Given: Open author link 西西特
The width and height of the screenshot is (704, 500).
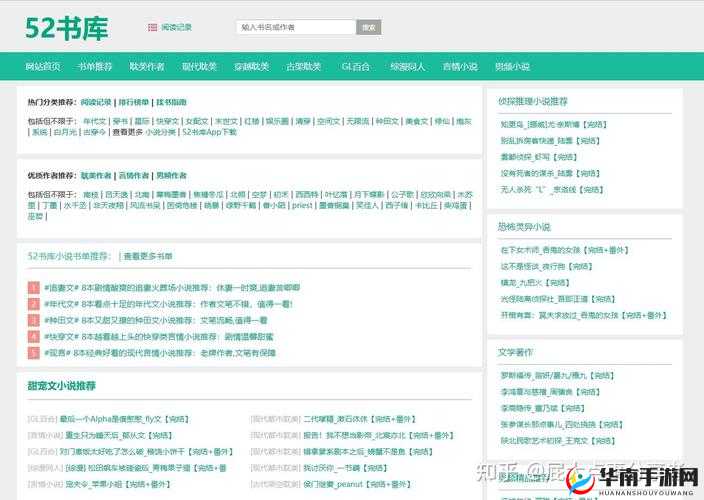Looking at the screenshot, I should (307, 195).
